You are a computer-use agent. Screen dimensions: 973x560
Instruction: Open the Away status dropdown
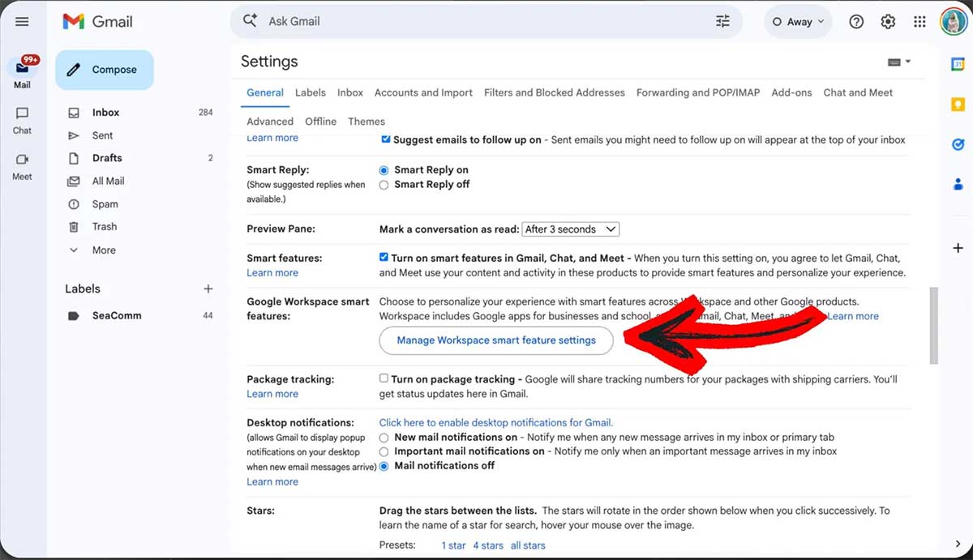point(798,22)
